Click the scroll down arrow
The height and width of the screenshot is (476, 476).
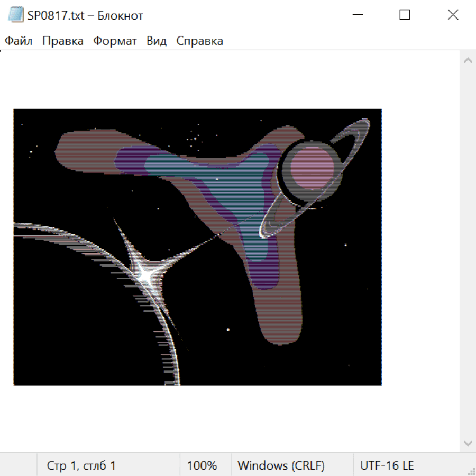[x=468, y=442]
